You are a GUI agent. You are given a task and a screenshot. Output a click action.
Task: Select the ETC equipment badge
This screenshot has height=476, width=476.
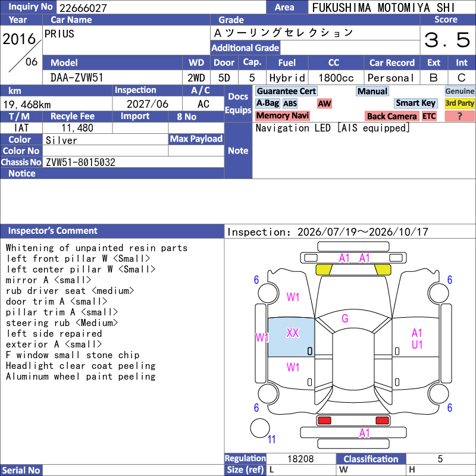coord(429,116)
